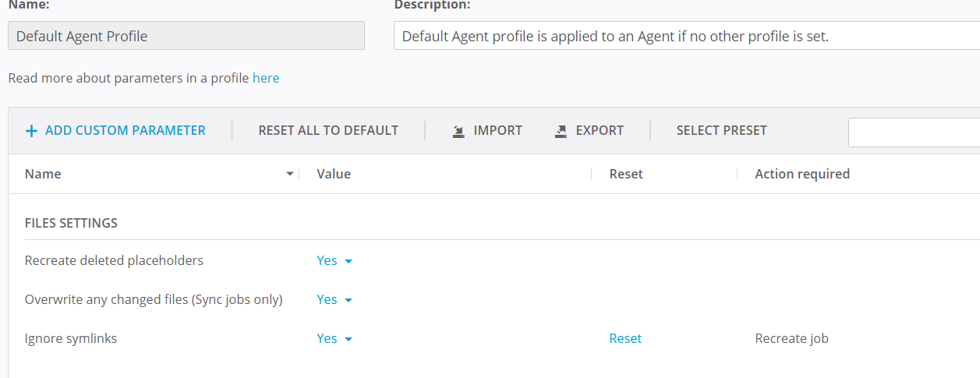
Task: Focus the parameter search box in the toolbar
Action: (914, 132)
